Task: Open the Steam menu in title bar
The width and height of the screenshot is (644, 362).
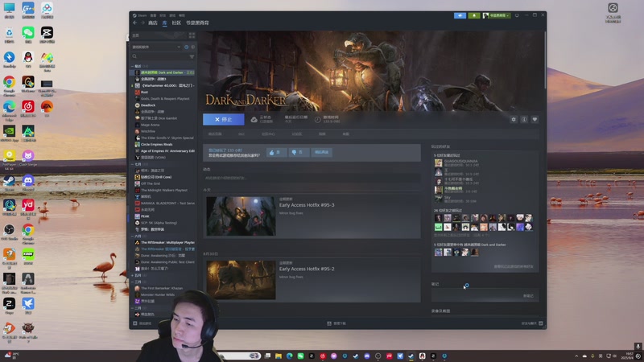Action: 142,15
